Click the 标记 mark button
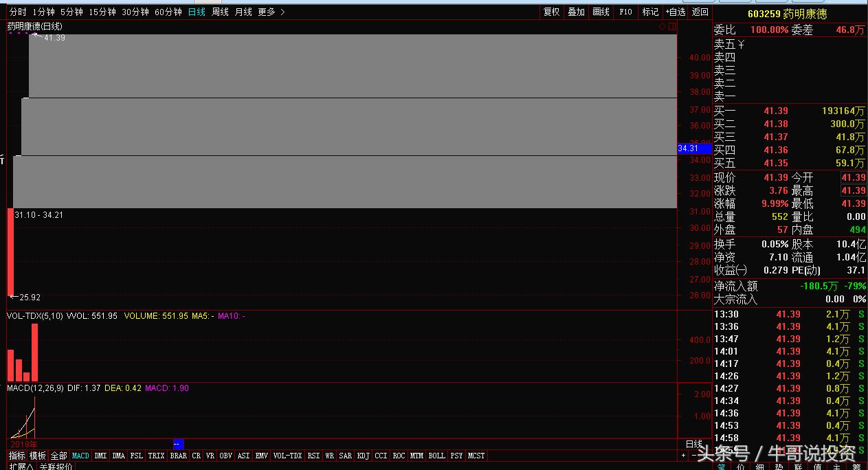Image resolution: width=868 pixels, height=470 pixels. (650, 12)
